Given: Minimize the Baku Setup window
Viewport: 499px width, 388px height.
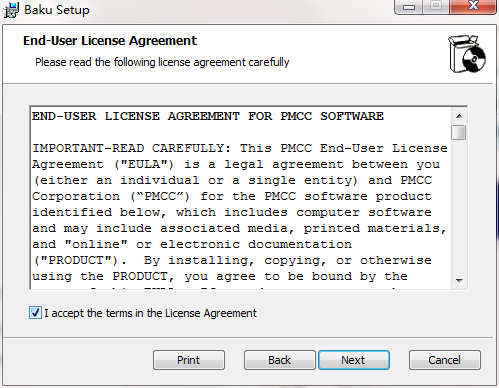Looking at the screenshot, I should (x=409, y=7).
